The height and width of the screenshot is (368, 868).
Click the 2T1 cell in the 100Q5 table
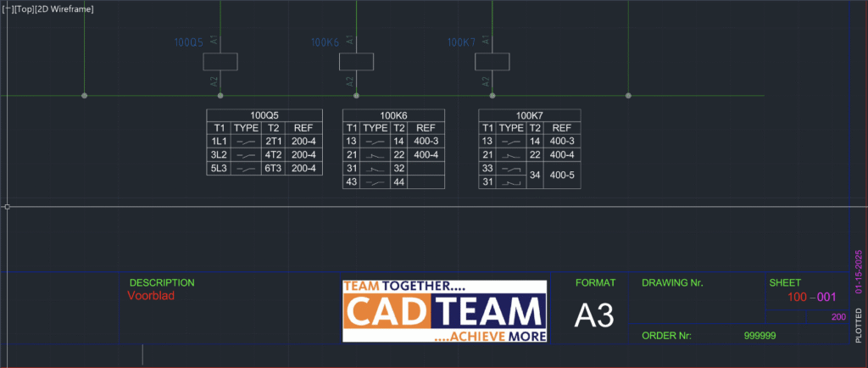274,141
